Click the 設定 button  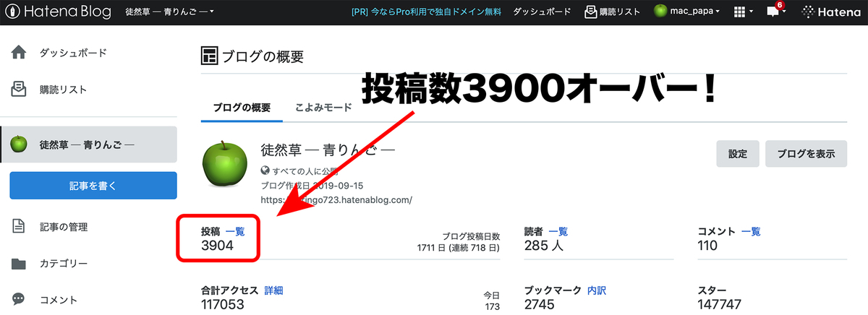[738, 154]
